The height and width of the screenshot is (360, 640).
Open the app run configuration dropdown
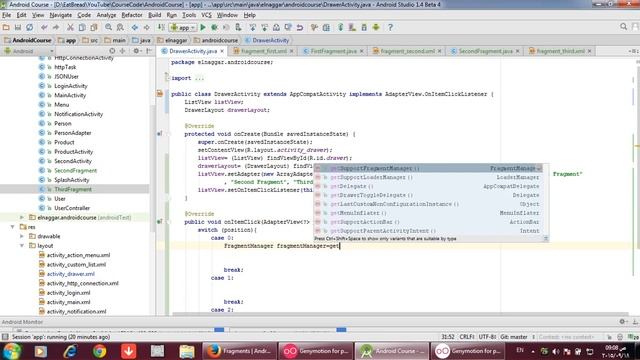pos(183,27)
